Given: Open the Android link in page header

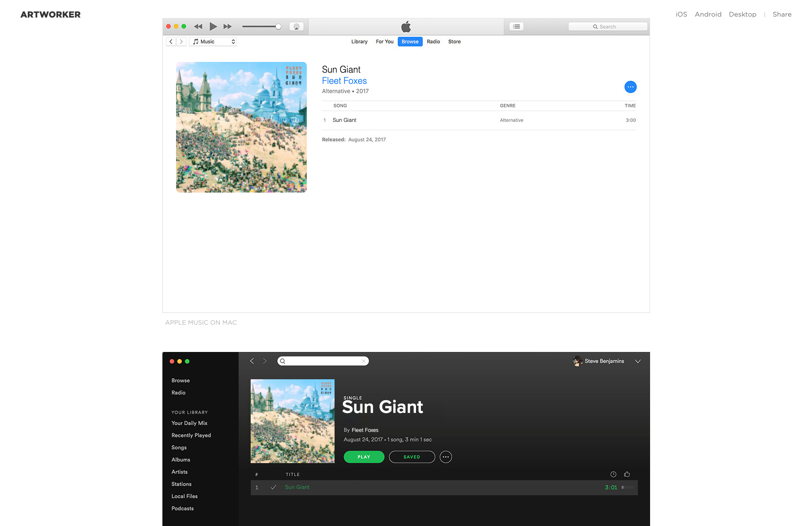Looking at the screenshot, I should 708,15.
